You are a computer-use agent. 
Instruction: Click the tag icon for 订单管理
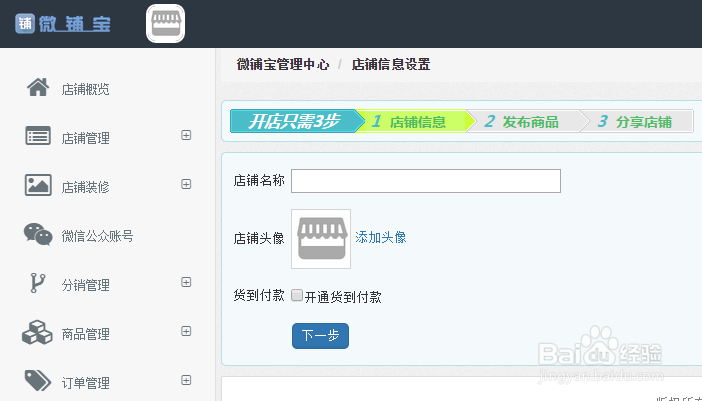(38, 381)
